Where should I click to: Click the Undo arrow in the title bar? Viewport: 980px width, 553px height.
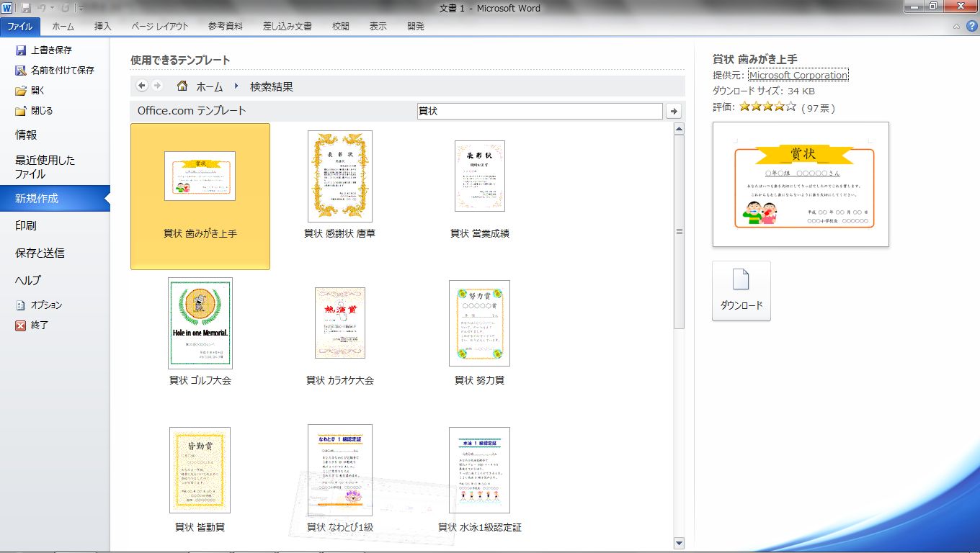click(43, 8)
